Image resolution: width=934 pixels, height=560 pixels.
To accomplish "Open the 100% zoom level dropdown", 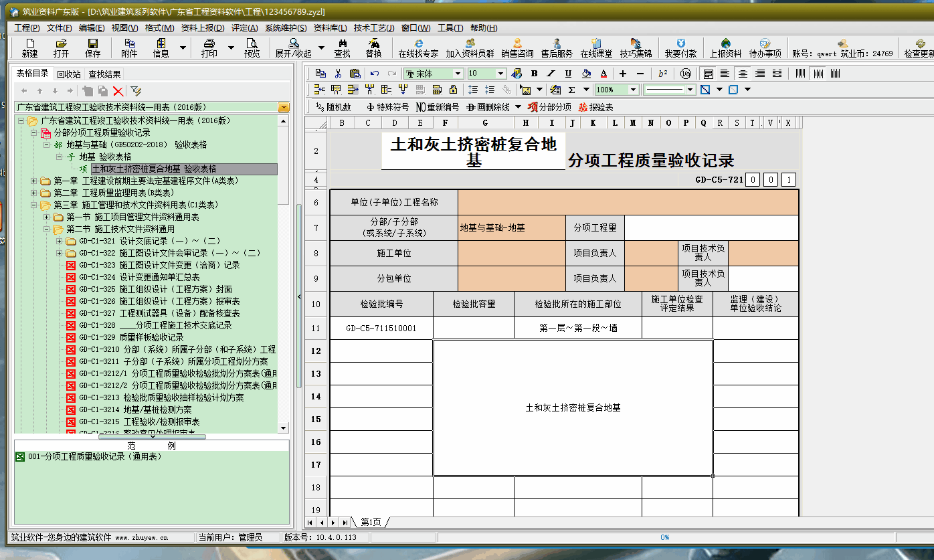I will coord(633,90).
